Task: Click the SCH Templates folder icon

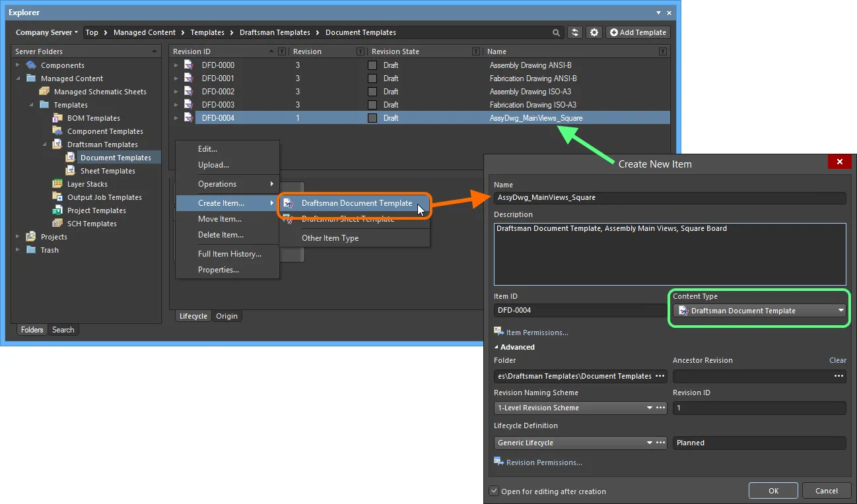Action: [x=57, y=224]
